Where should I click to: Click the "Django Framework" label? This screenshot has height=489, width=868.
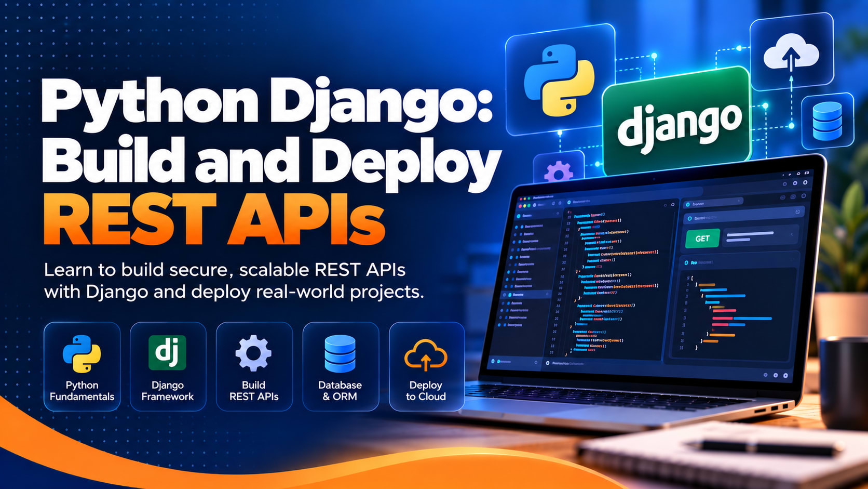(x=167, y=391)
